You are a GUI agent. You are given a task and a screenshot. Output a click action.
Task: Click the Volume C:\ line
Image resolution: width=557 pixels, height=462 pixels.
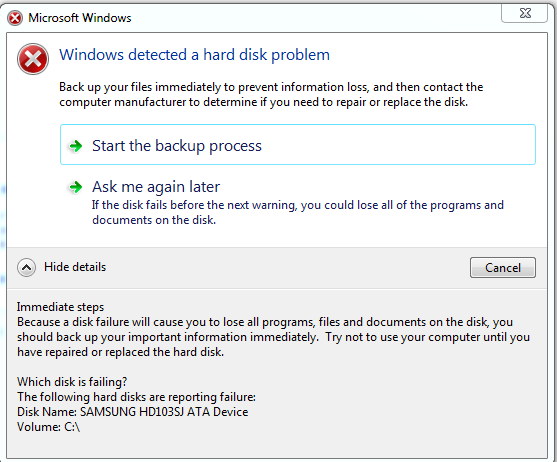[x=48, y=427]
